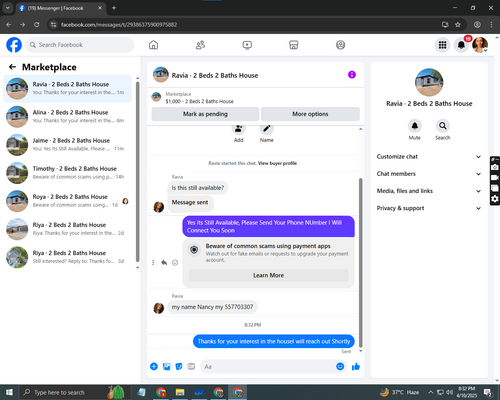
Task: Open the View buyer profile link
Action: click(x=277, y=163)
